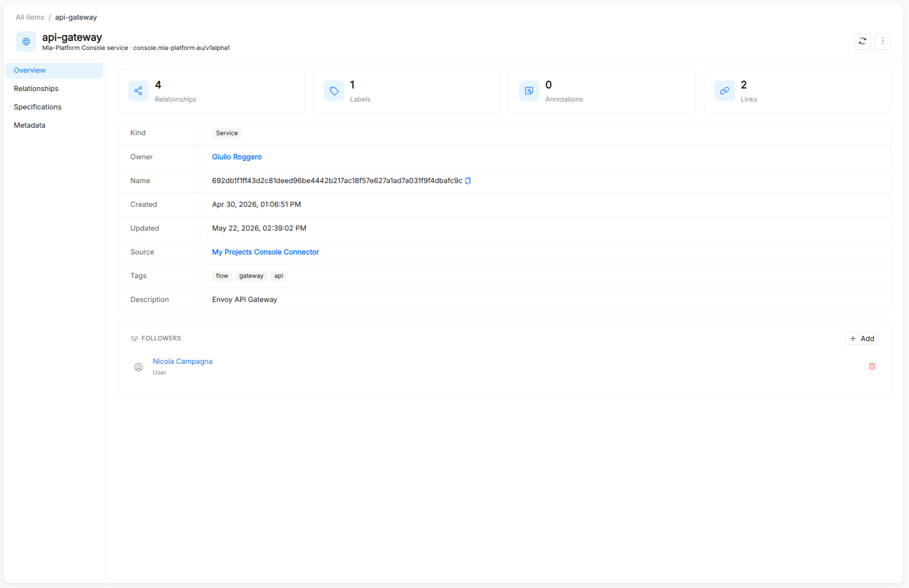Open the Relationships sidebar tab
The height and width of the screenshot is (588, 909).
54,89
